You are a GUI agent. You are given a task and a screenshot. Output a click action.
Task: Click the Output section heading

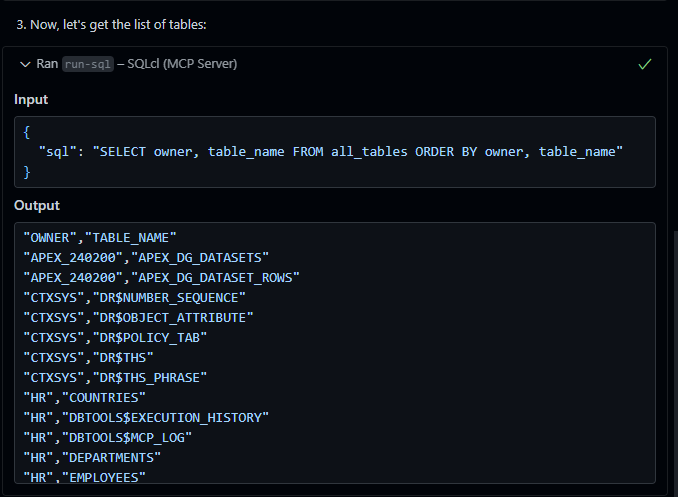tap(37, 205)
